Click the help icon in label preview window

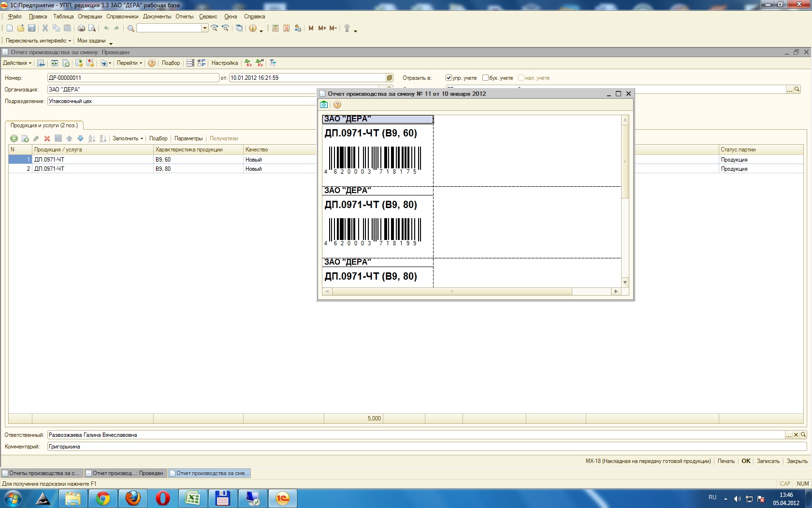337,105
